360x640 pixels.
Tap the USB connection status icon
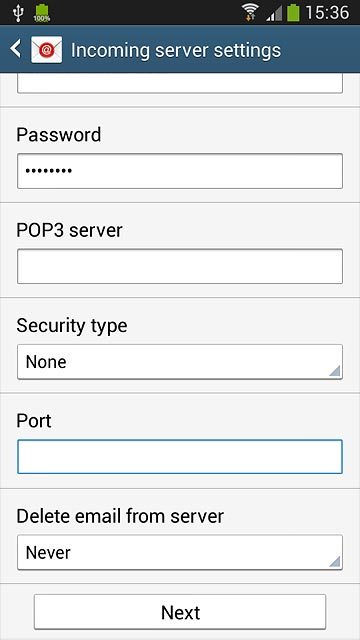pyautogui.click(x=17, y=13)
